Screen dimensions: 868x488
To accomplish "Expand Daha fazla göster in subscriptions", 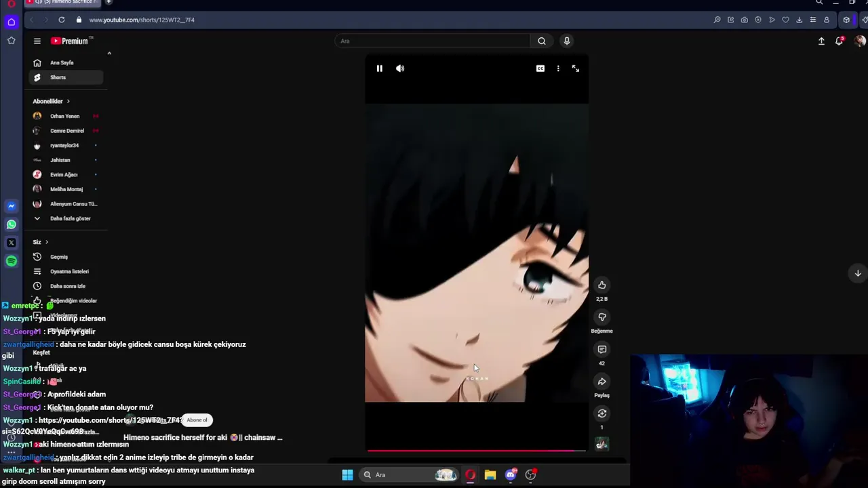I will [66, 218].
